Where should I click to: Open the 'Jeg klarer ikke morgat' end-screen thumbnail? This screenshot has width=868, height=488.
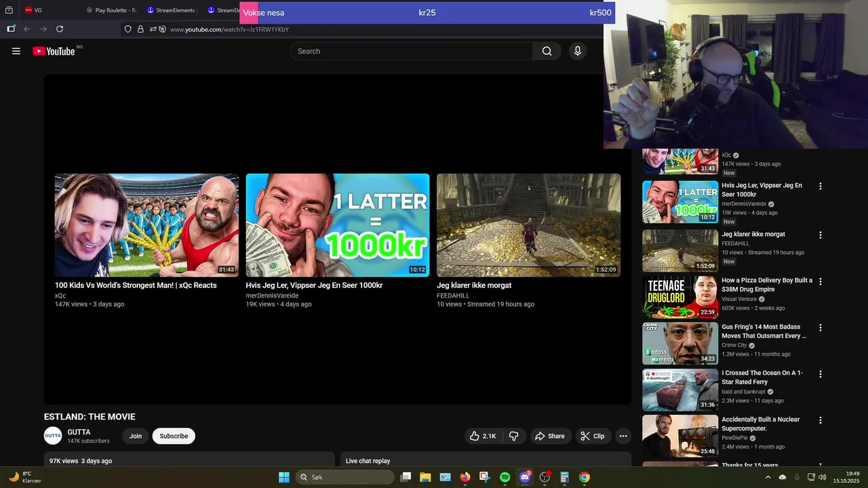click(x=528, y=225)
